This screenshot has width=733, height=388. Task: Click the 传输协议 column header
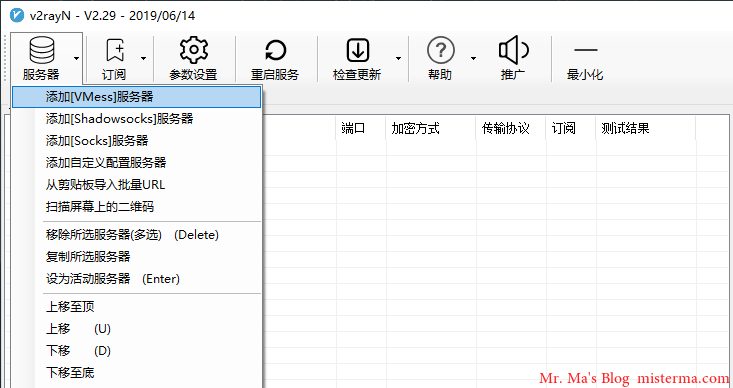click(511, 128)
